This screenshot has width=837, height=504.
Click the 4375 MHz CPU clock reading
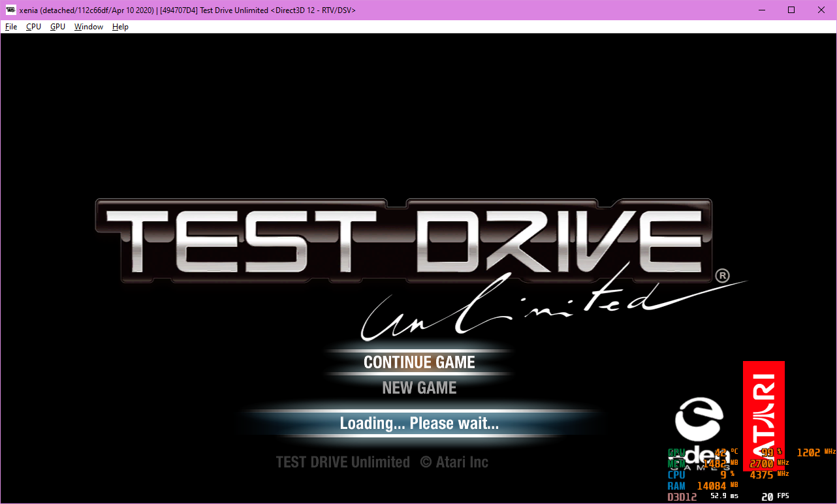(x=770, y=475)
